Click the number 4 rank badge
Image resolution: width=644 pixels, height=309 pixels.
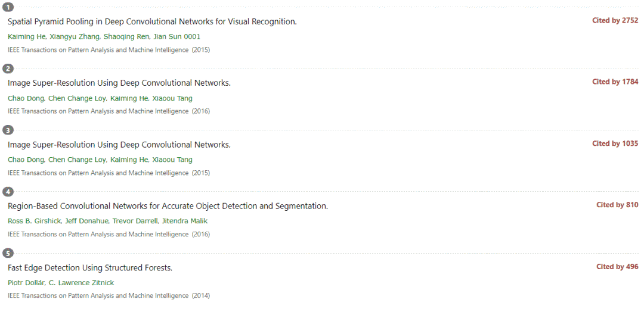click(8, 192)
